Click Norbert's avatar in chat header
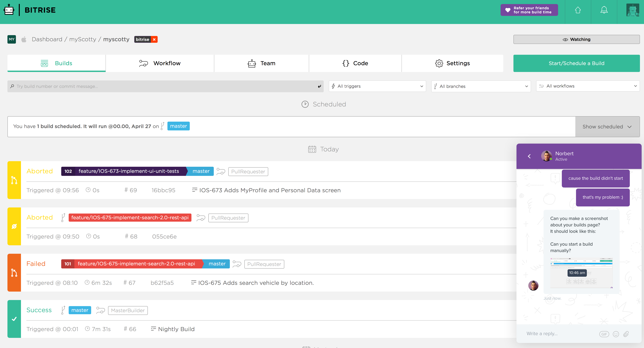Screen dimensions: 644x348 pos(546,156)
